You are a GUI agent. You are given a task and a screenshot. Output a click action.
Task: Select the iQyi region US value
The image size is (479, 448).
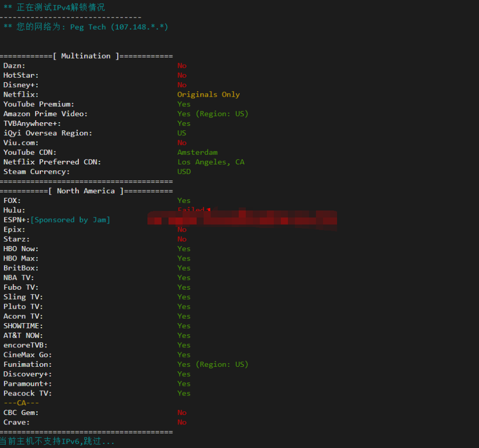pyautogui.click(x=182, y=133)
